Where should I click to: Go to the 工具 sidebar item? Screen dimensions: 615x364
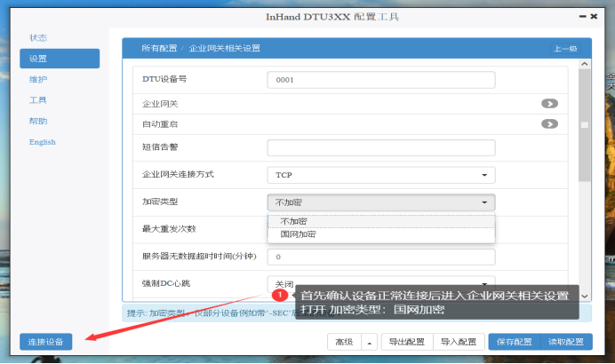pyautogui.click(x=38, y=100)
